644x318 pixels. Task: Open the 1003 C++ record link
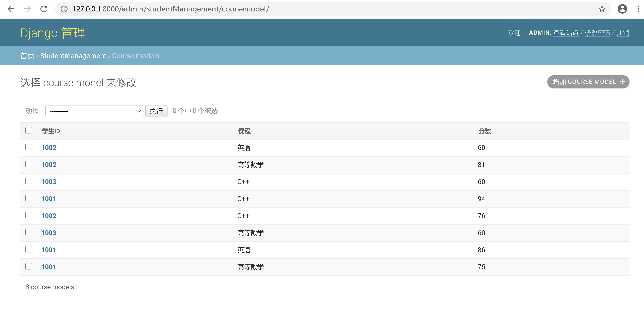tap(49, 182)
